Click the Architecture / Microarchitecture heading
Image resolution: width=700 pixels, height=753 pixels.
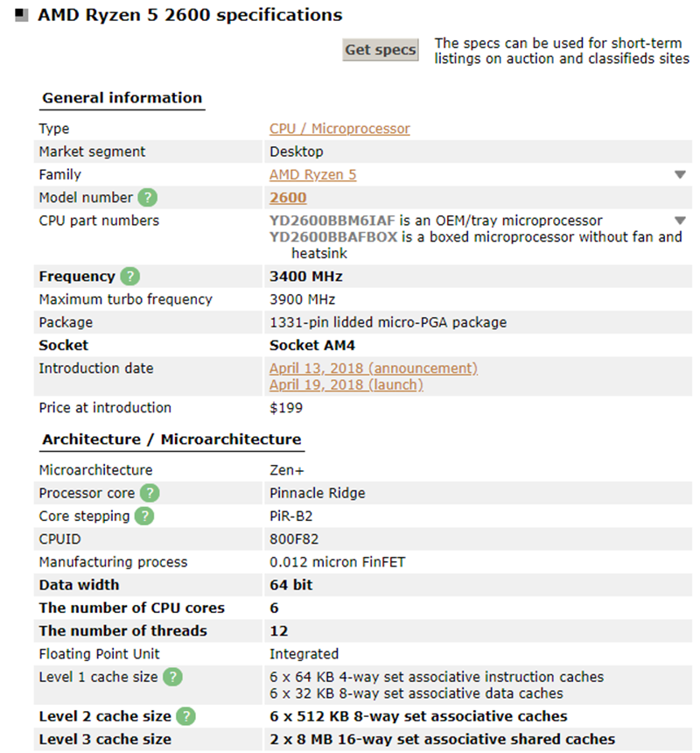click(x=171, y=440)
